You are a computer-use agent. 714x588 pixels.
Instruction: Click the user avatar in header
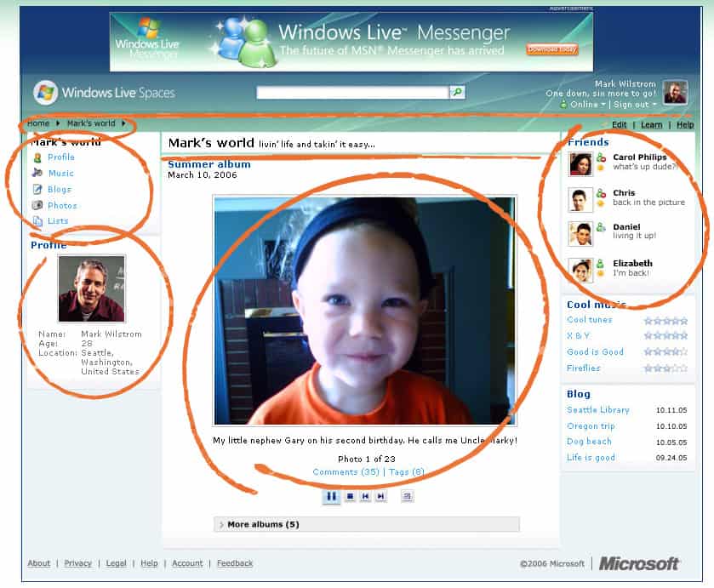(675, 93)
